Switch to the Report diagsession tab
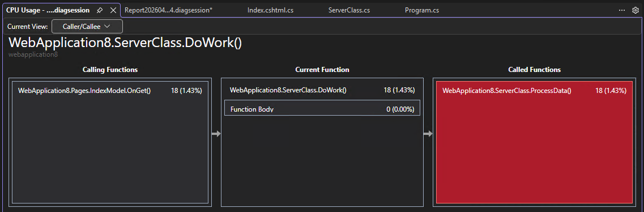Screen dimensions: 644x212 (x=168, y=10)
